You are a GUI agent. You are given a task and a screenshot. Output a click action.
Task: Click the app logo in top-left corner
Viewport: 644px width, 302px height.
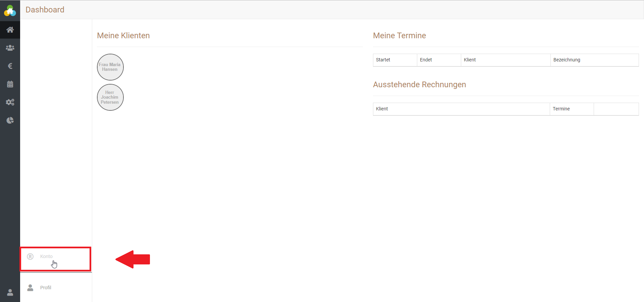[10, 10]
